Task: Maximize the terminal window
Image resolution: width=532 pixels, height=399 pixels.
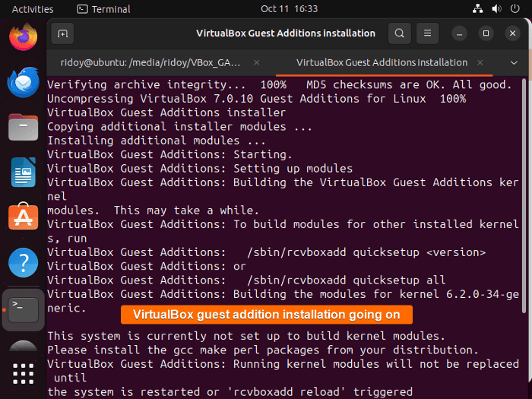Action: (486, 33)
